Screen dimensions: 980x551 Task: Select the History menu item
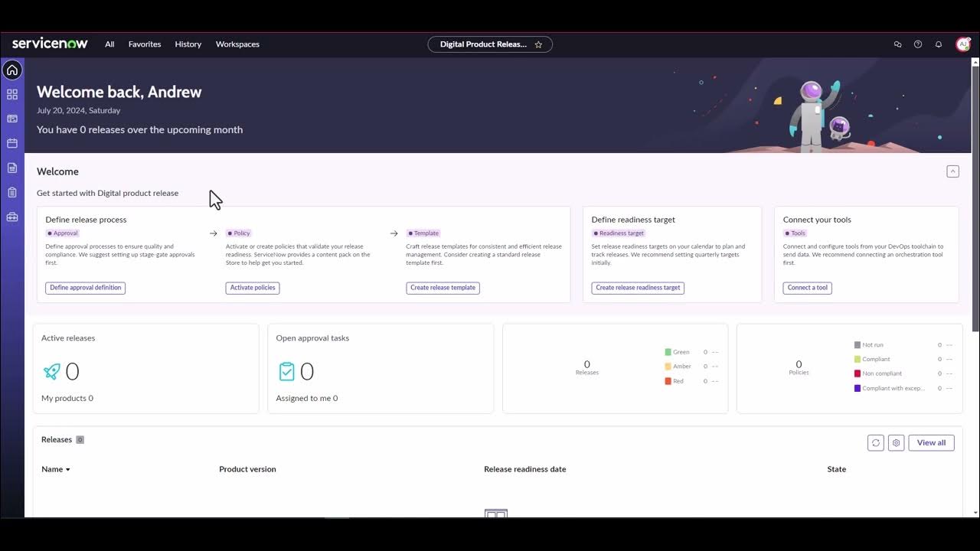coord(188,44)
